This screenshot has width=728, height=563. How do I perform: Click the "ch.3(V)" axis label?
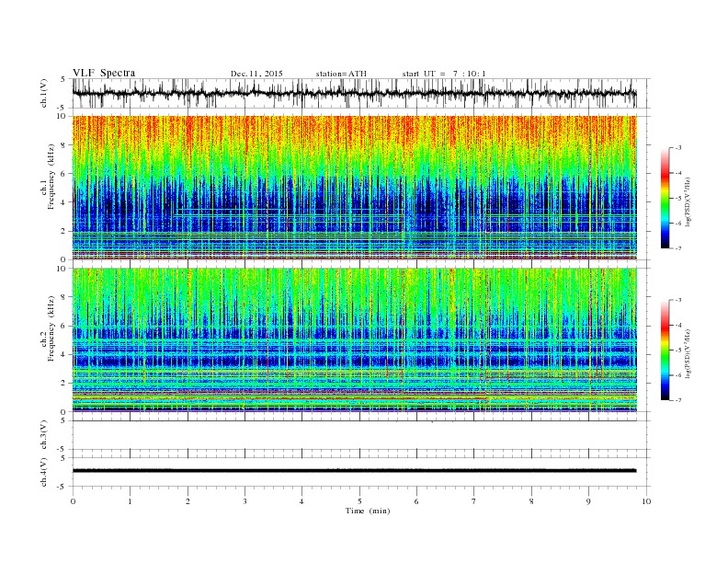point(44,435)
